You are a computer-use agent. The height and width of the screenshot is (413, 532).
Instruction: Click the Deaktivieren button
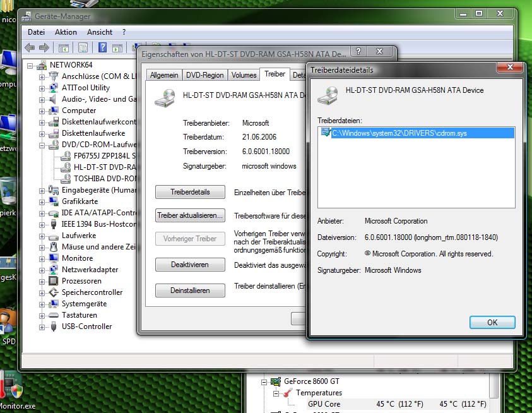coord(190,265)
